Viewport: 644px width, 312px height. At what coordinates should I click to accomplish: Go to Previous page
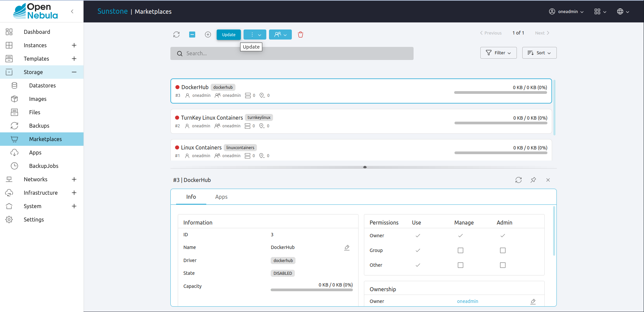coord(491,33)
